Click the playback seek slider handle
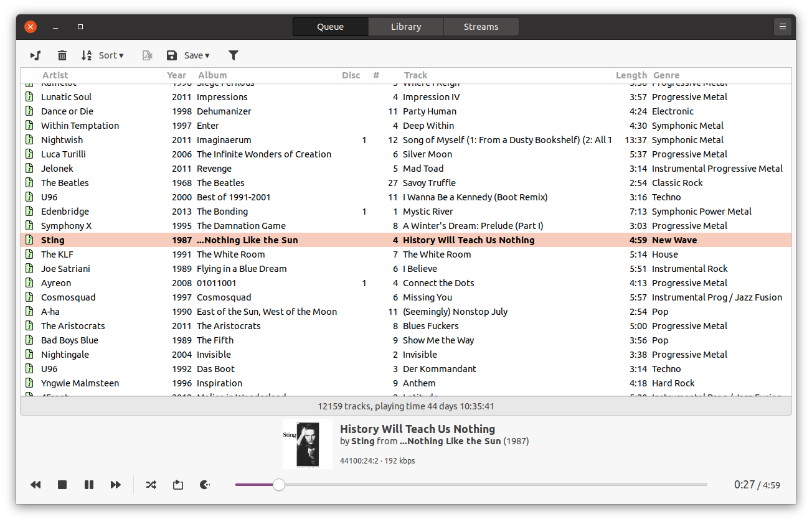 coord(279,485)
